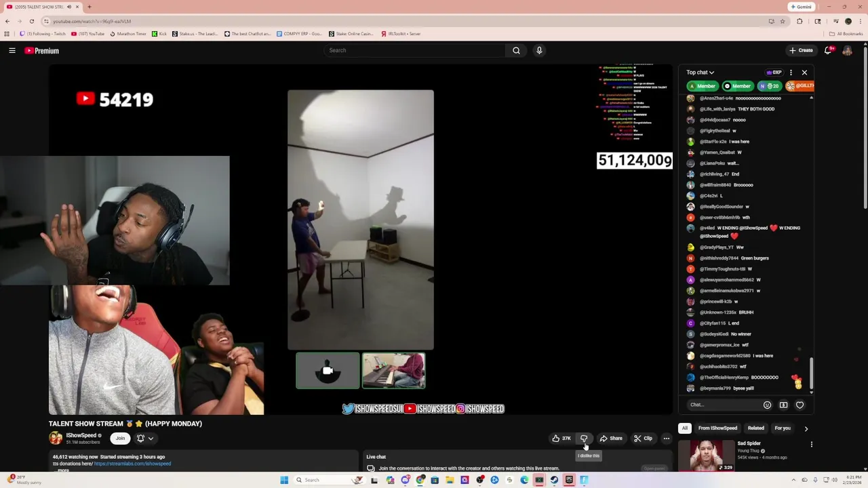Expand the description with more

click(x=62, y=470)
